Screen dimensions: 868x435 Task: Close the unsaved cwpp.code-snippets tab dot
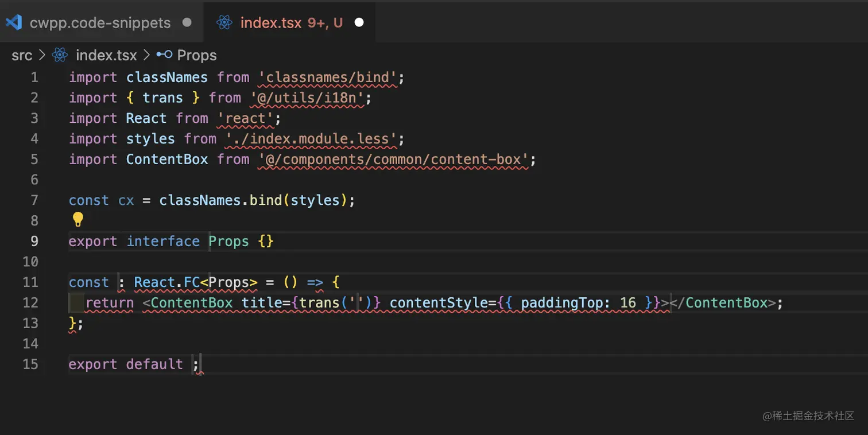(x=187, y=22)
